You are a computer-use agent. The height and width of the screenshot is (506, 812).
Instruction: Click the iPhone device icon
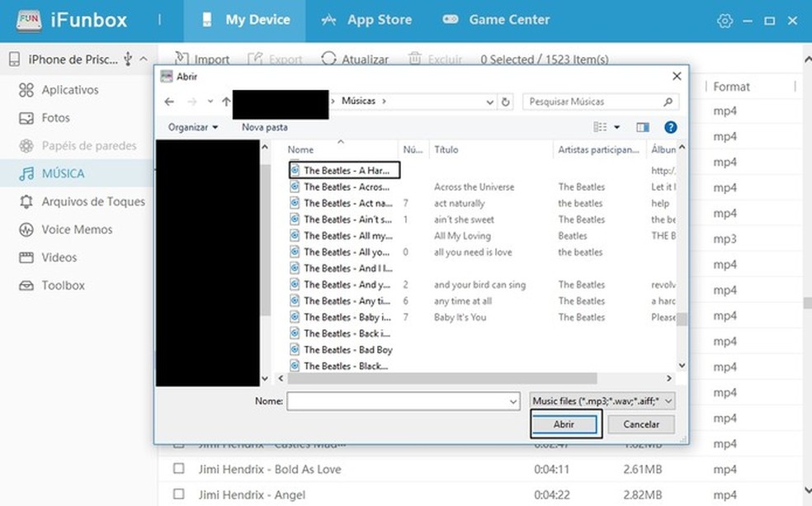[15, 59]
